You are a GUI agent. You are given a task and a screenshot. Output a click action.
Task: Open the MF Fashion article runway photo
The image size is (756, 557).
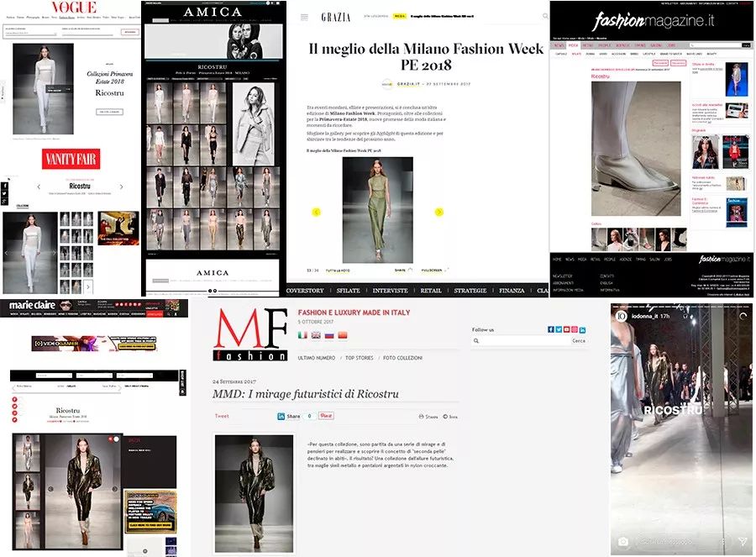254,493
